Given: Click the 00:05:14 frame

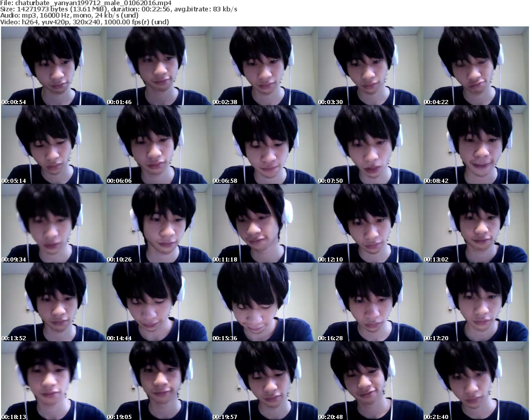Looking at the screenshot, I should tap(54, 144).
